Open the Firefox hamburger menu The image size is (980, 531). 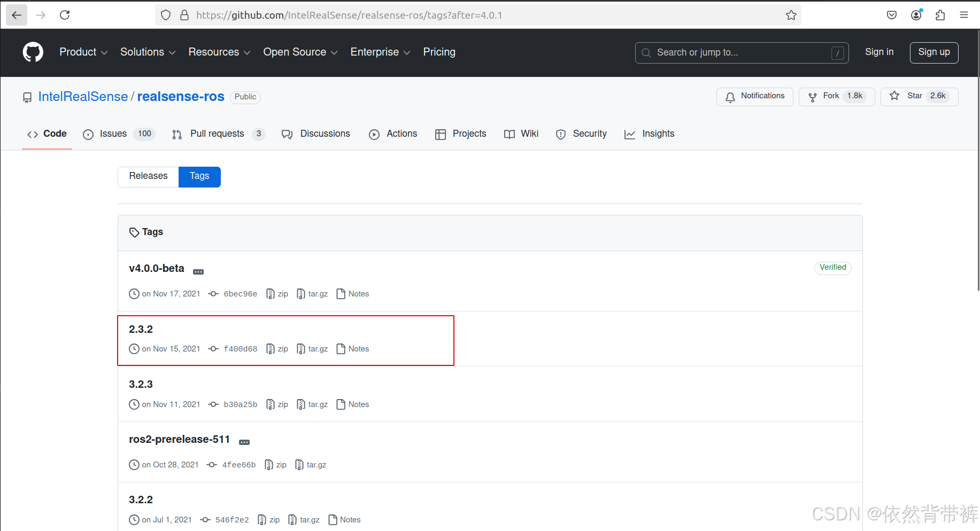[x=964, y=15]
